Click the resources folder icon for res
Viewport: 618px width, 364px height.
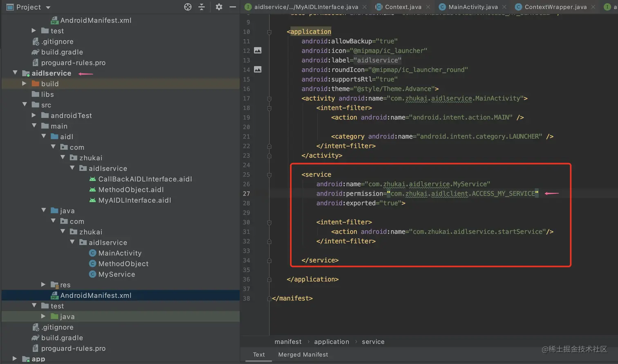click(x=55, y=285)
